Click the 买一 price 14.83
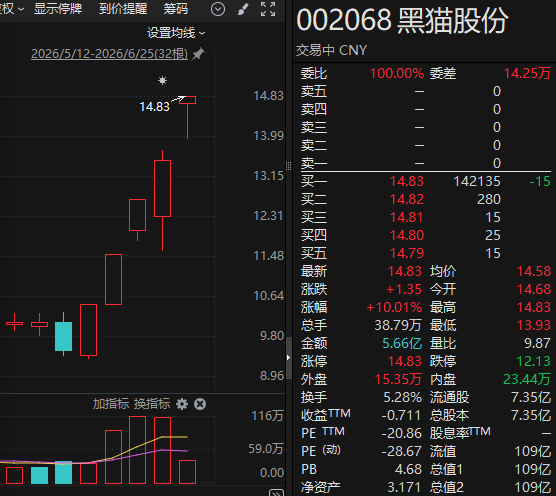The width and height of the screenshot is (556, 496). [x=407, y=181]
